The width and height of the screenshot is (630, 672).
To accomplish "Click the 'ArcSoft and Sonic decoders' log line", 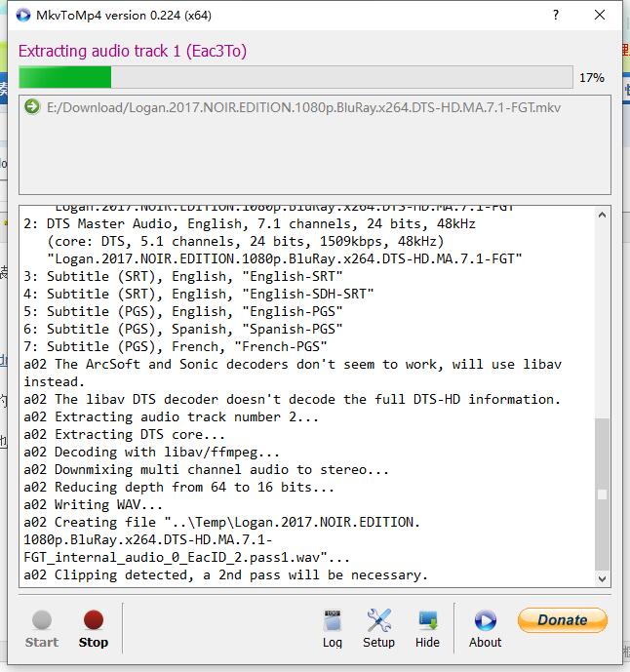I will point(293,373).
